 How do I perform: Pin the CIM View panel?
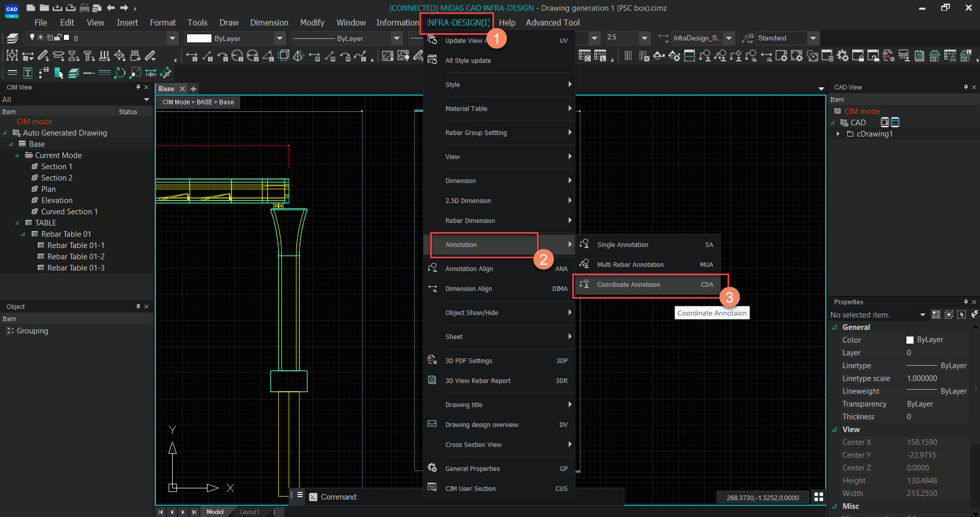[x=138, y=87]
